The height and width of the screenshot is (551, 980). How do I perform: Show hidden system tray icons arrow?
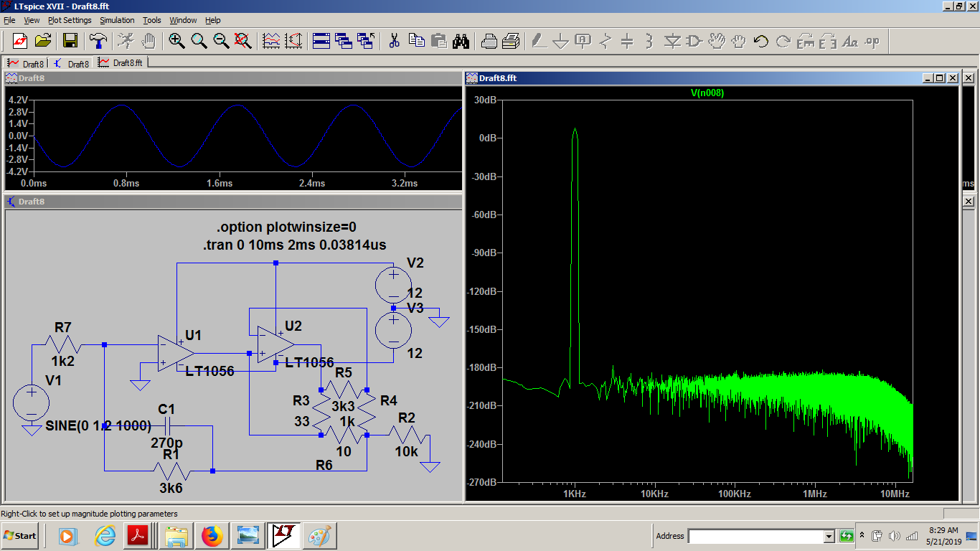[x=863, y=535]
